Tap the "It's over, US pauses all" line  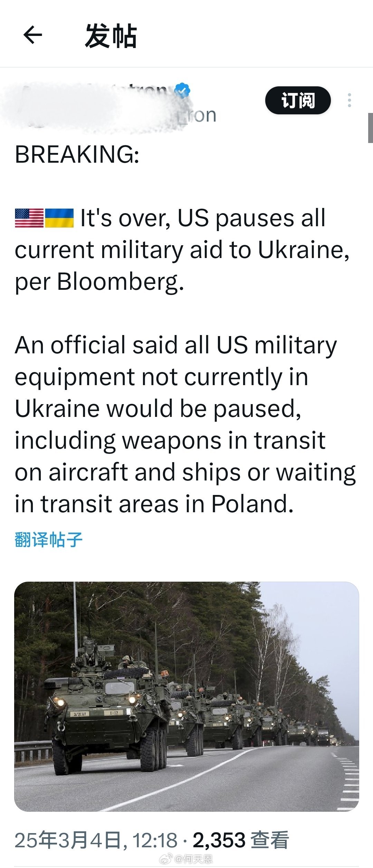pyautogui.click(x=203, y=218)
